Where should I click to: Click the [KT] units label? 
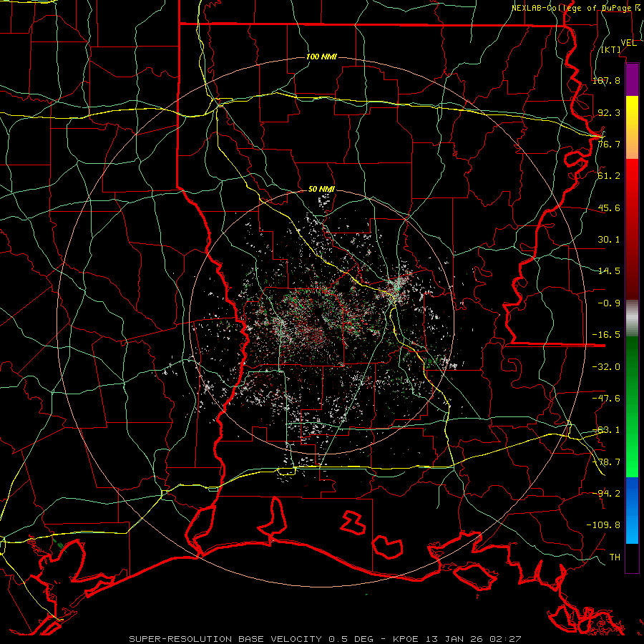point(611,49)
